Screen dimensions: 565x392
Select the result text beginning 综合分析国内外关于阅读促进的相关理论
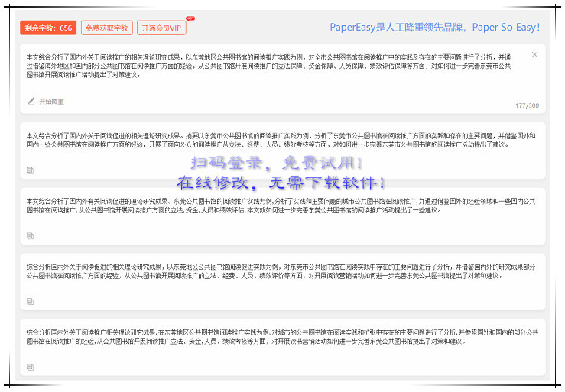(281, 271)
